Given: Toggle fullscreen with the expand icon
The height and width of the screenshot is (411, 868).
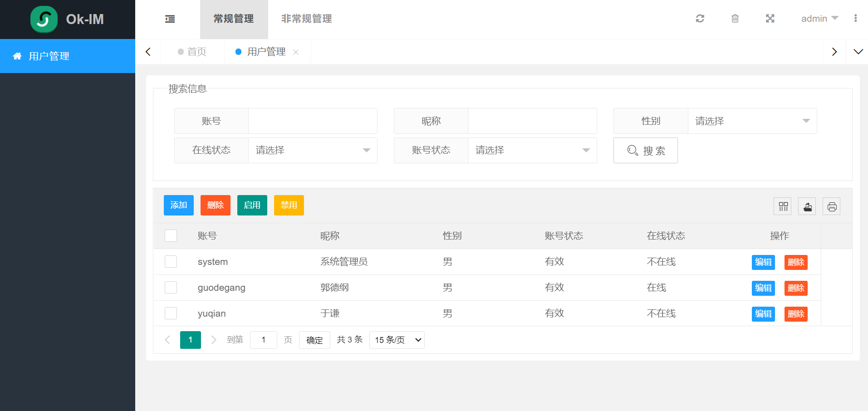Looking at the screenshot, I should click(x=770, y=19).
